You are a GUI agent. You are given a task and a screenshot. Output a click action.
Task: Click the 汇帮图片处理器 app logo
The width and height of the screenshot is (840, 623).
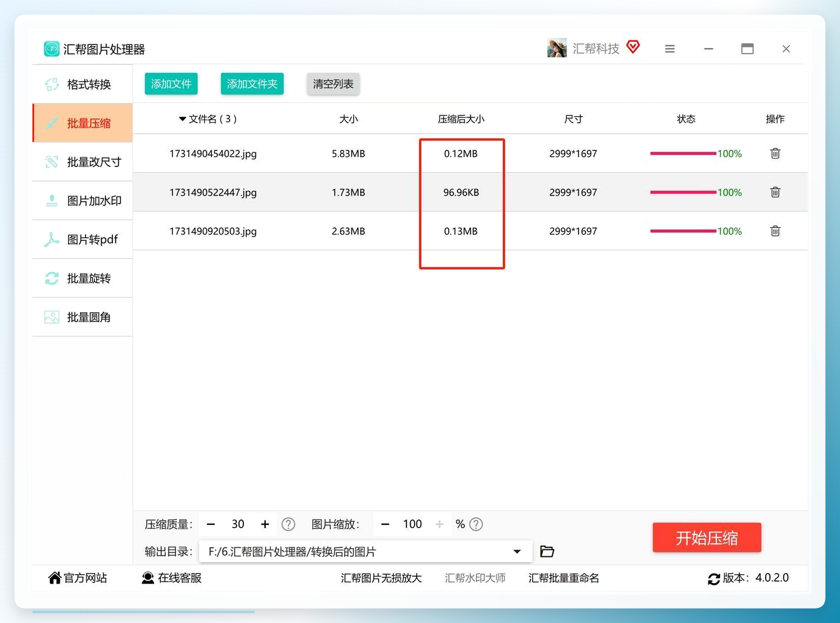click(x=52, y=49)
